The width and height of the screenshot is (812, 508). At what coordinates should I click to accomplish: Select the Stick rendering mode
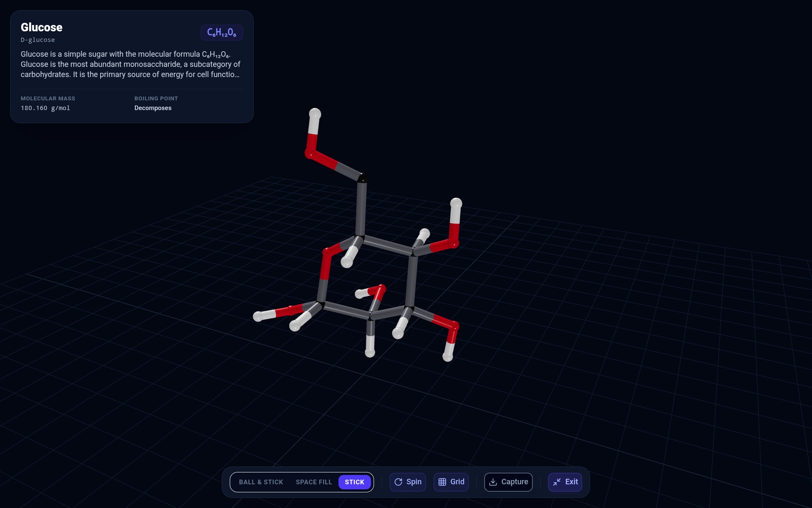tap(354, 482)
